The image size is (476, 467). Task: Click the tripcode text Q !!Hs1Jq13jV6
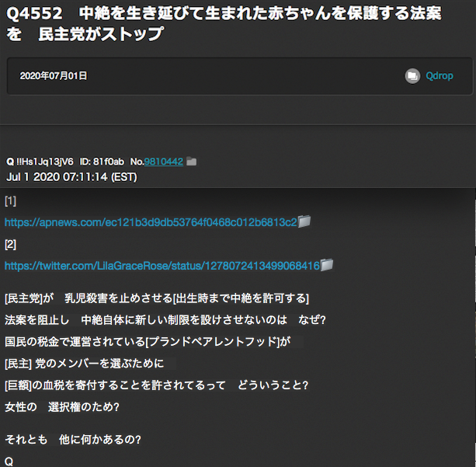point(40,162)
